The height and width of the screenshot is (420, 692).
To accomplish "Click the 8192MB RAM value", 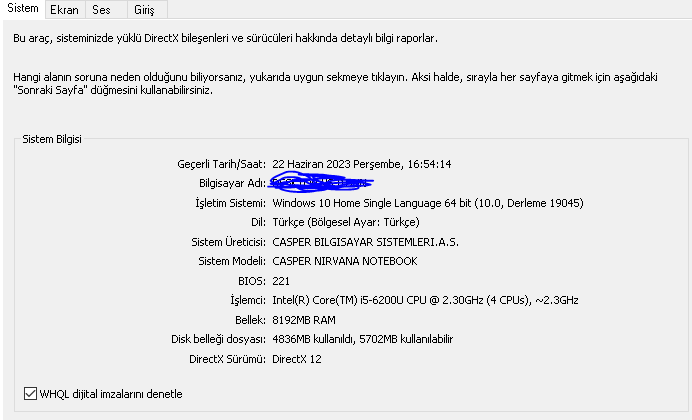I will [304, 320].
